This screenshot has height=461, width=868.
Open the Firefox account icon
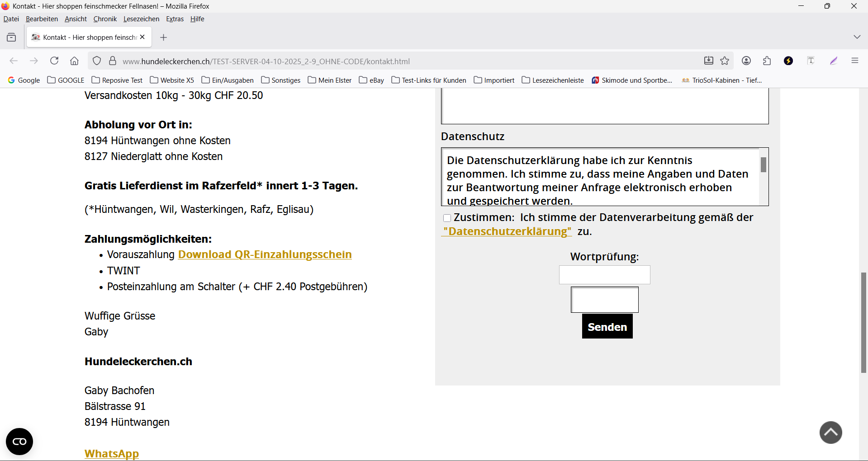click(746, 61)
